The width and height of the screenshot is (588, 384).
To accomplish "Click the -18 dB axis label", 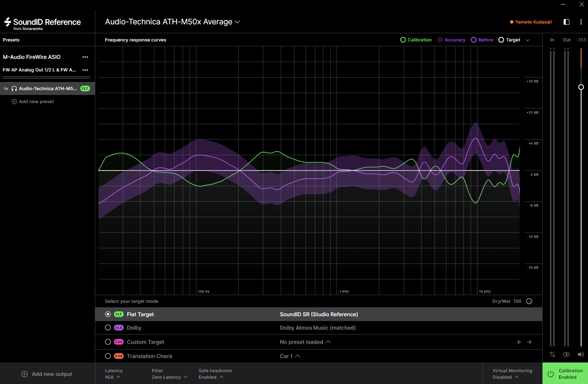I will coord(533,268).
